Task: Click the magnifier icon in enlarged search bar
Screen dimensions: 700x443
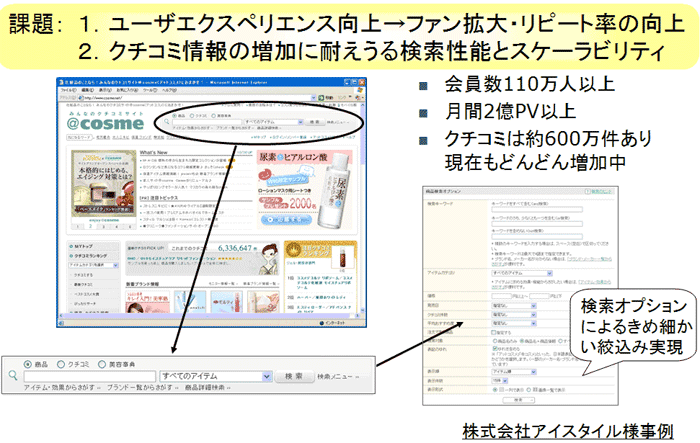Action: [13, 375]
